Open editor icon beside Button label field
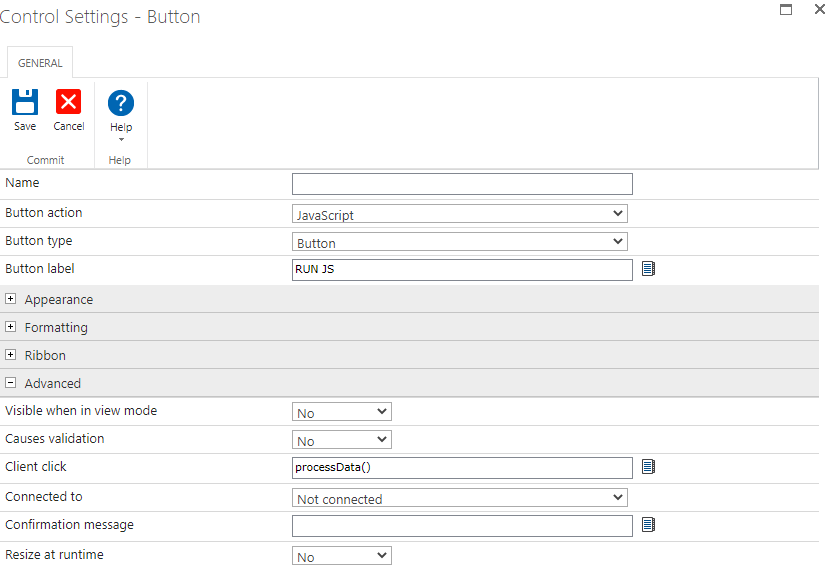This screenshot has height=569, width=831. (x=648, y=269)
